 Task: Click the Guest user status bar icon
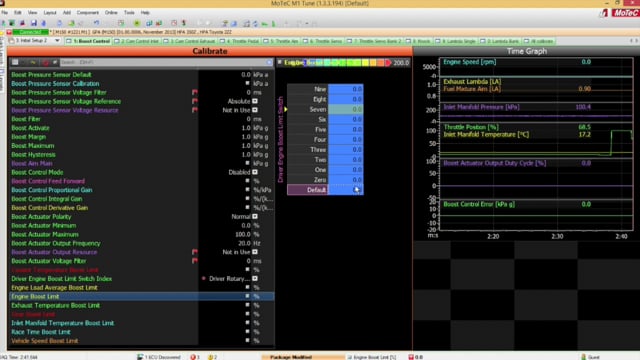(584, 357)
